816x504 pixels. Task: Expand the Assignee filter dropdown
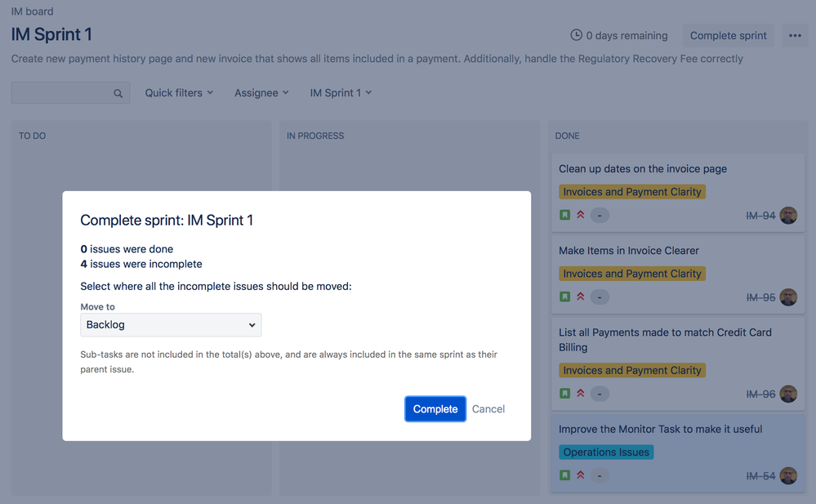[x=261, y=92]
